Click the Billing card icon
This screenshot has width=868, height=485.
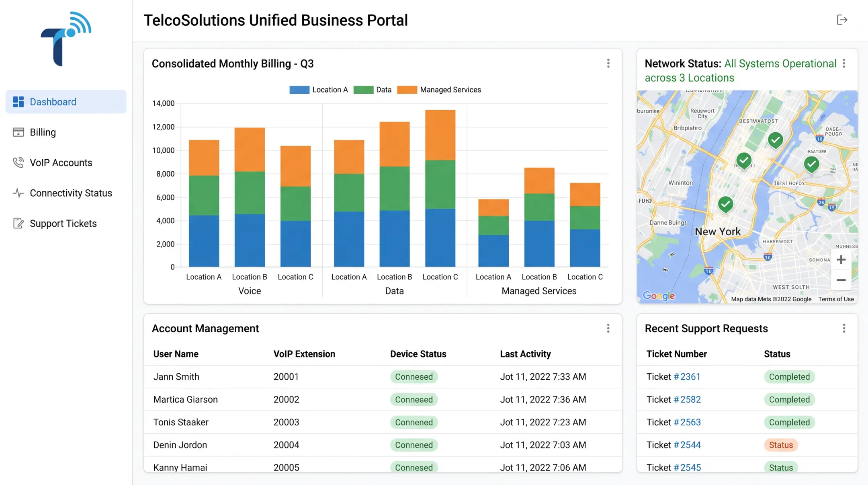pos(18,132)
